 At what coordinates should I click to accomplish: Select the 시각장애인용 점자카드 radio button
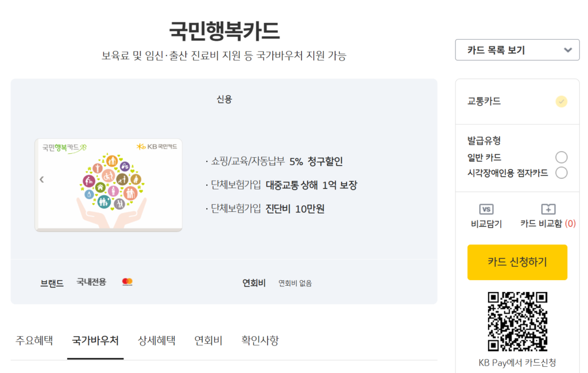pos(561,172)
